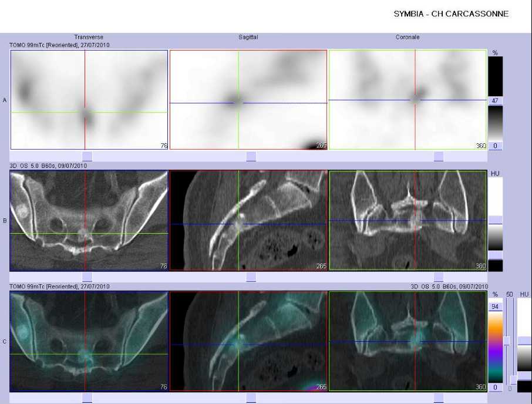Click the Transverse column header
The image size is (532, 404).
click(89, 37)
